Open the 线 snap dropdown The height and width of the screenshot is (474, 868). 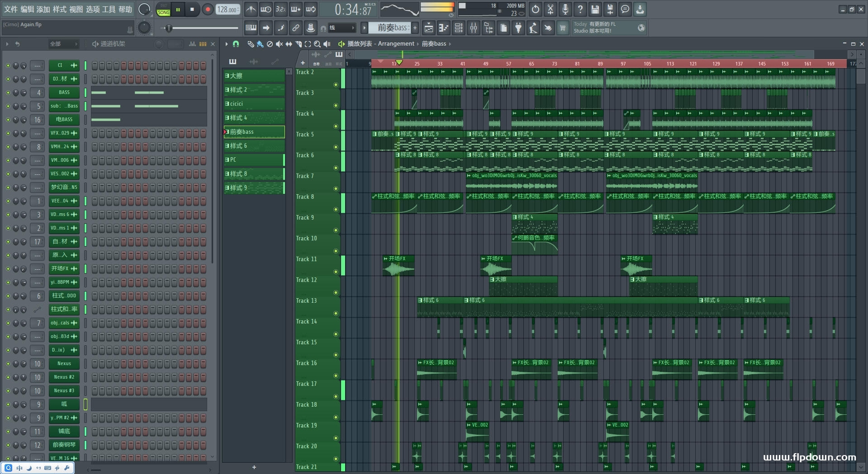click(342, 28)
